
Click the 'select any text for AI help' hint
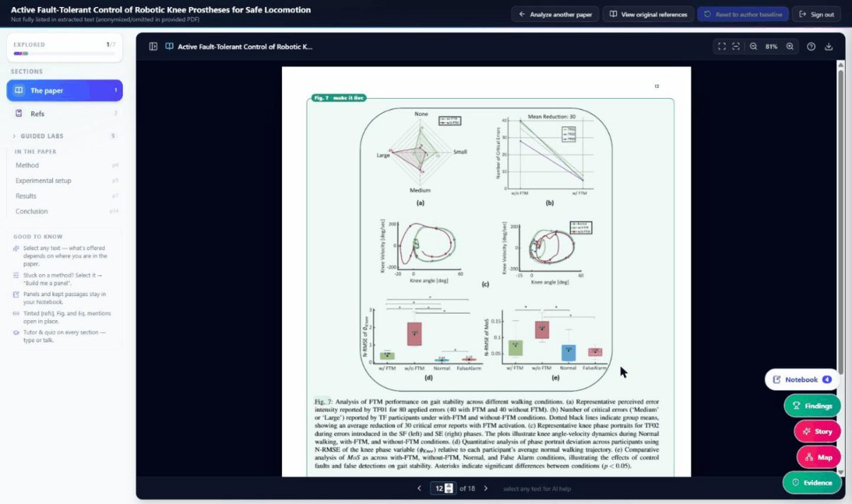537,489
